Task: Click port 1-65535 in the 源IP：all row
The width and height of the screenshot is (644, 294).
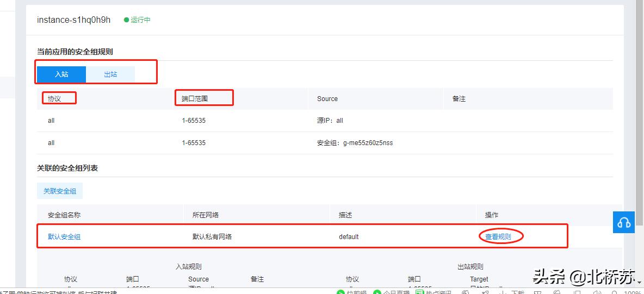Action: click(x=194, y=121)
